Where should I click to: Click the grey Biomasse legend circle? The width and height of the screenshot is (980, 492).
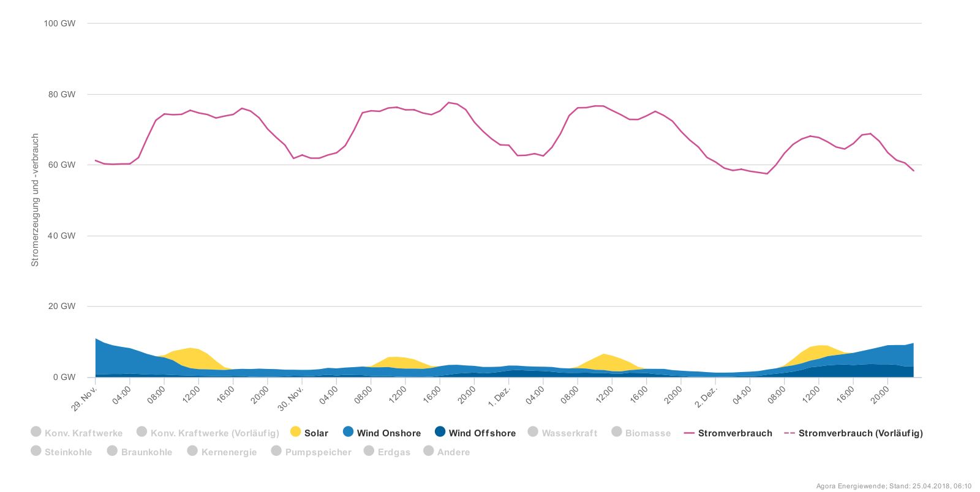point(617,432)
